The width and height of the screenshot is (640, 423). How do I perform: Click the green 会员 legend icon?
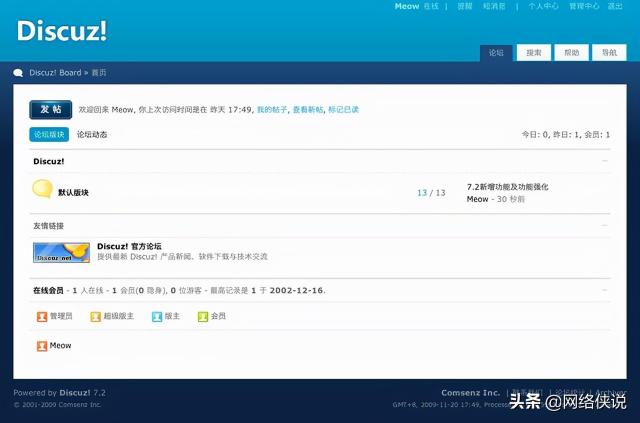tap(203, 316)
